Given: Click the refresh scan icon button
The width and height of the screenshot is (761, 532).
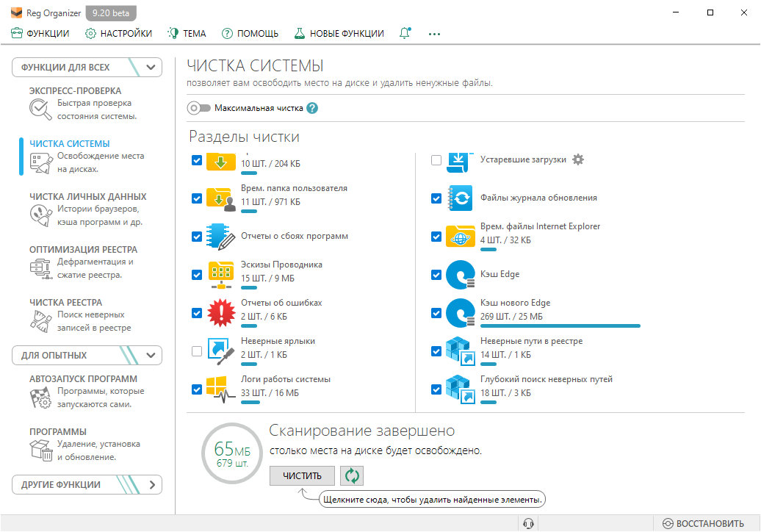Looking at the screenshot, I should coord(353,476).
